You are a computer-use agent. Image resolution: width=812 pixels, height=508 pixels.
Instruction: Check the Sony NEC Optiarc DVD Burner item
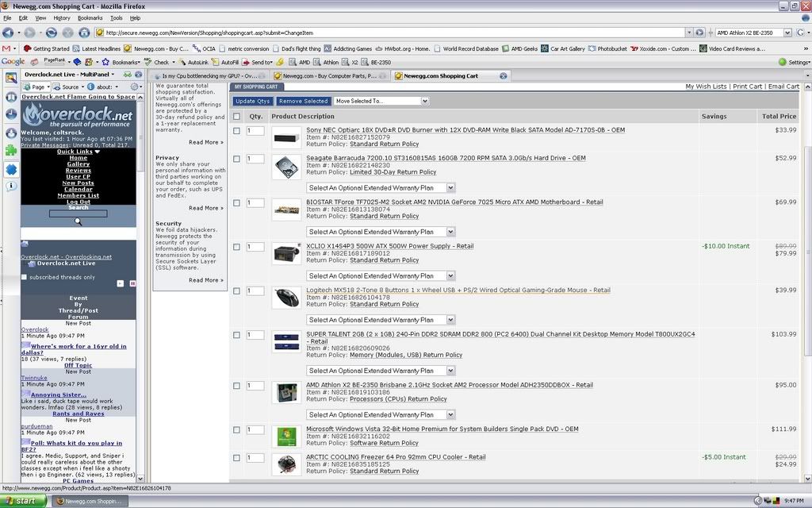pos(236,131)
